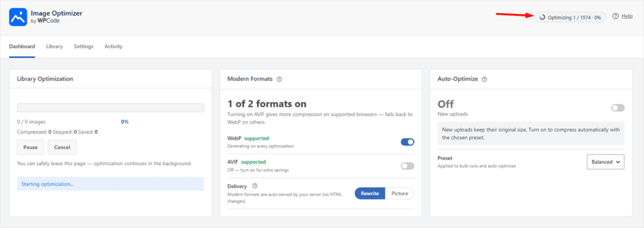Click "Off — turn on for extra savings" text
The height and width of the screenshot is (228, 644).
pyautogui.click(x=258, y=170)
